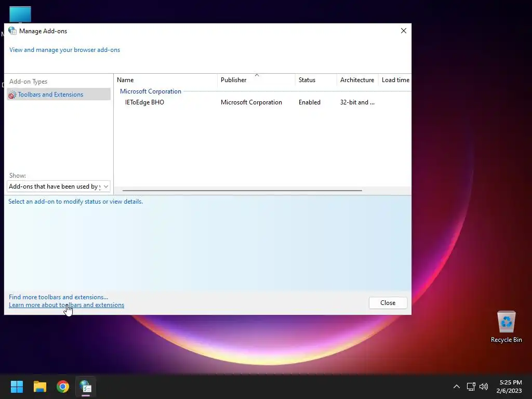Screen dimensions: 532x399
Task: Open the Recycle Bin desktop icon
Action: coord(506,327)
